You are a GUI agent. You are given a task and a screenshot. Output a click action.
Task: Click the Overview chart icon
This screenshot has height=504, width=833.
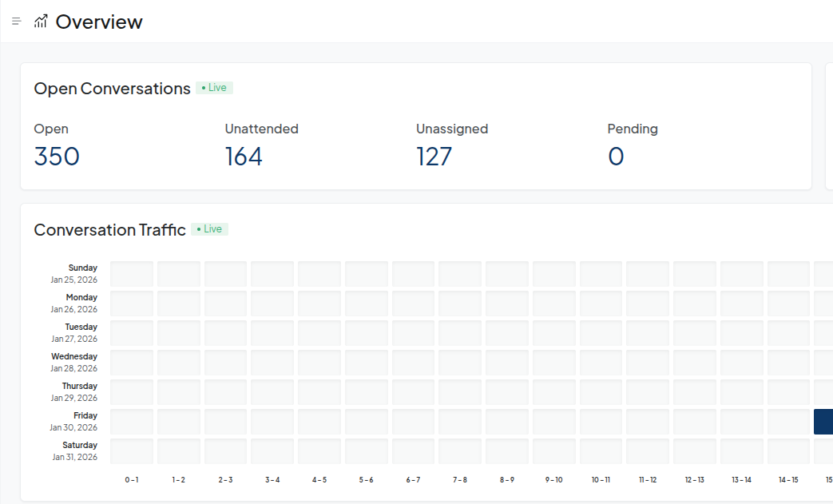coord(41,22)
